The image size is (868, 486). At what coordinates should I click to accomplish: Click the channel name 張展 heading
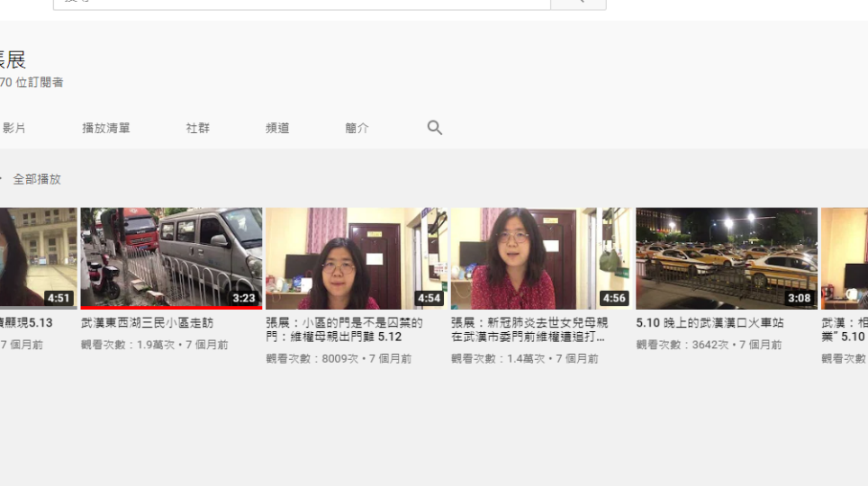[x=13, y=60]
